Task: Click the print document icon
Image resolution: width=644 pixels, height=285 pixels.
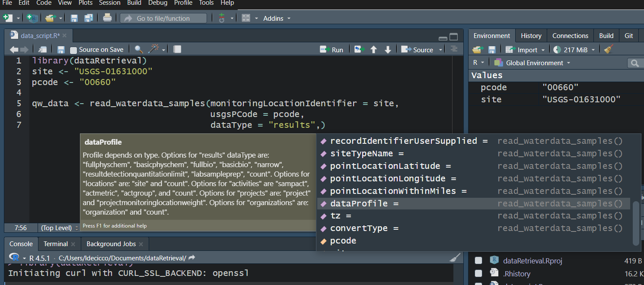Action: tap(107, 18)
